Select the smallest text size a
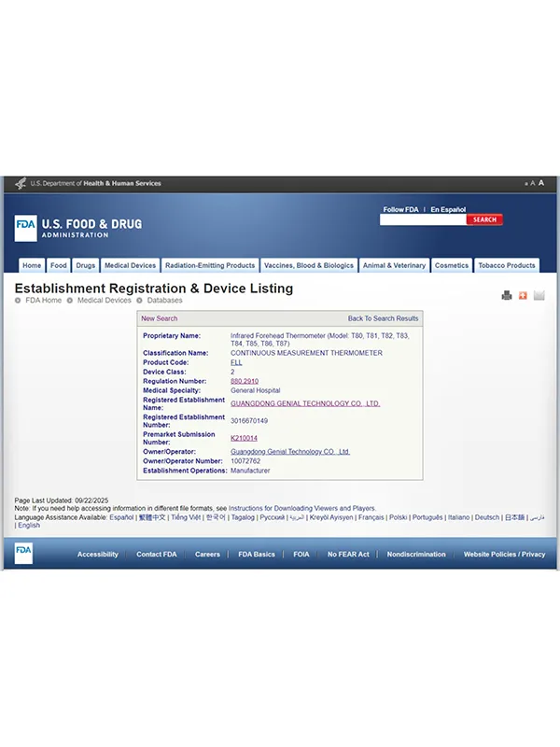This screenshot has height=747, width=560. pos(525,184)
